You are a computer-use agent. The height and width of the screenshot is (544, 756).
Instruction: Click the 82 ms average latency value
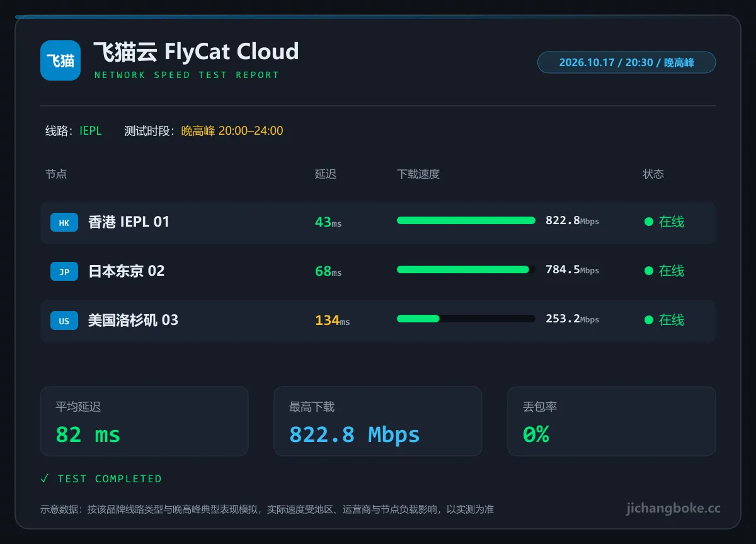[88, 434]
